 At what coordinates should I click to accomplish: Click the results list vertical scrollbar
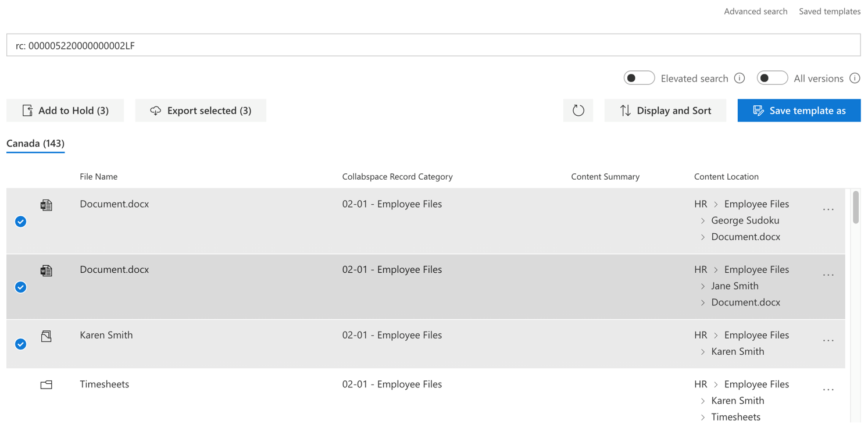pyautogui.click(x=856, y=305)
